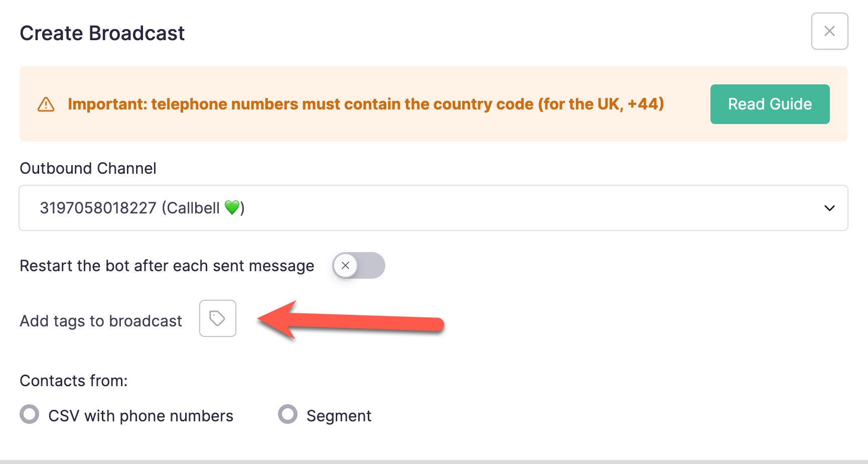Click the red arrow annotation
868x464 pixels.
351,321
